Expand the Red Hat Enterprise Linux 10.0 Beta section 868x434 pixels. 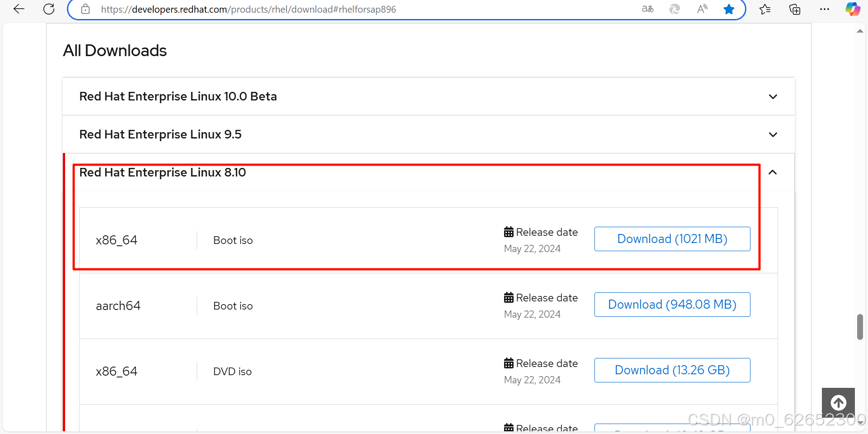tap(428, 96)
